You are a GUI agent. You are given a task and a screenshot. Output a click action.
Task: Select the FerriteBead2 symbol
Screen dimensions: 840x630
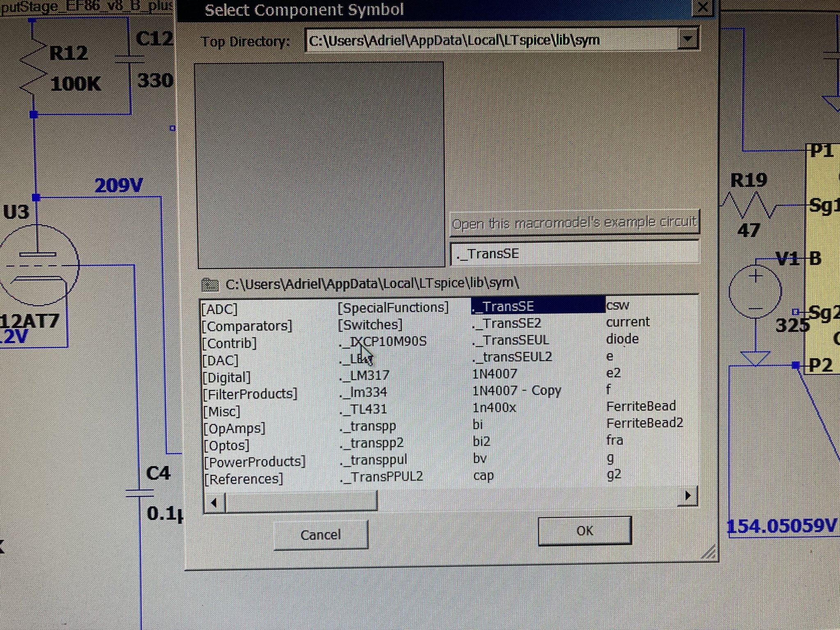tap(644, 423)
